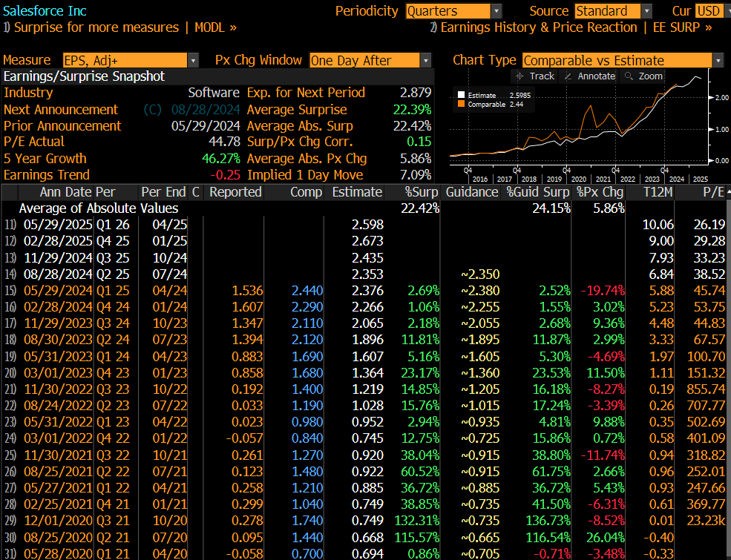The height and width of the screenshot is (560, 731).
Task: Choose the Zoom magnifier tool
Action: 644,76
